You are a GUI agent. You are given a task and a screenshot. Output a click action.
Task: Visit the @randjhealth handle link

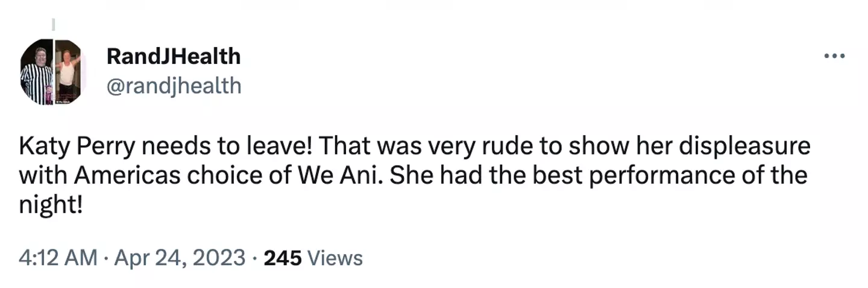[174, 86]
